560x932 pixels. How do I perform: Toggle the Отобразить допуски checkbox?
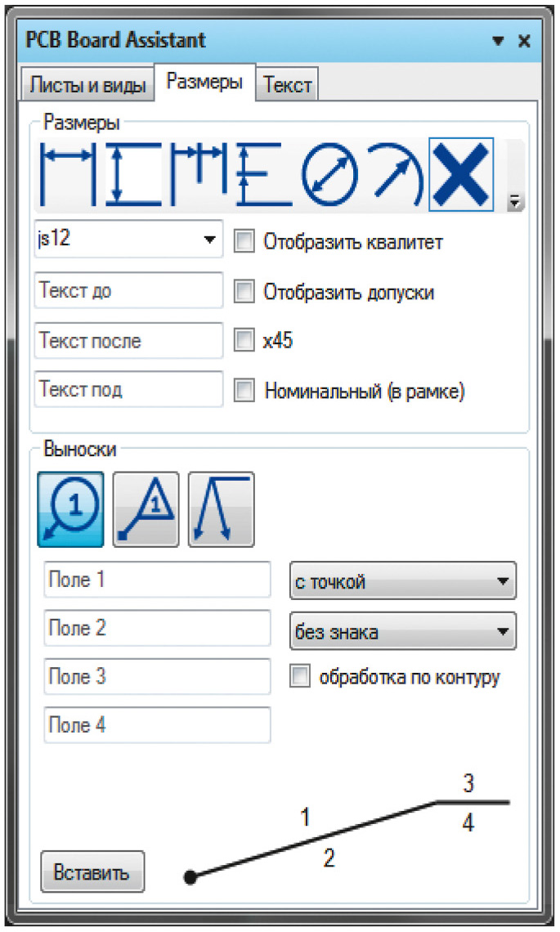244,292
